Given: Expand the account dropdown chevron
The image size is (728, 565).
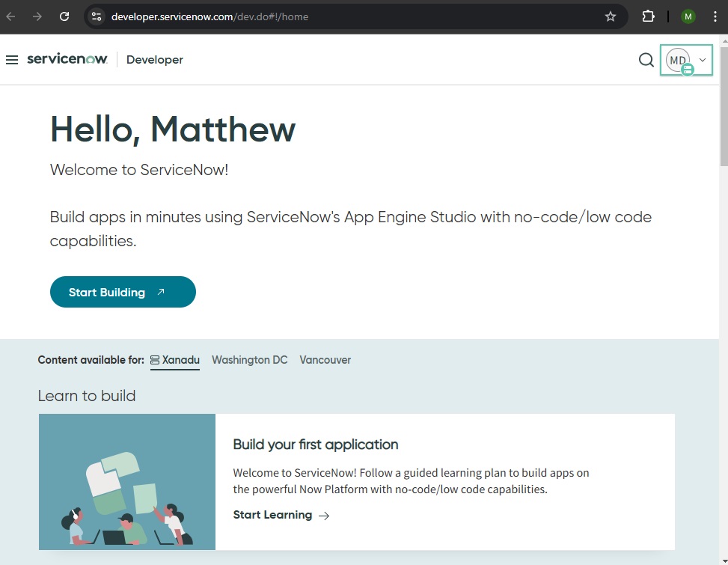Looking at the screenshot, I should click(703, 60).
